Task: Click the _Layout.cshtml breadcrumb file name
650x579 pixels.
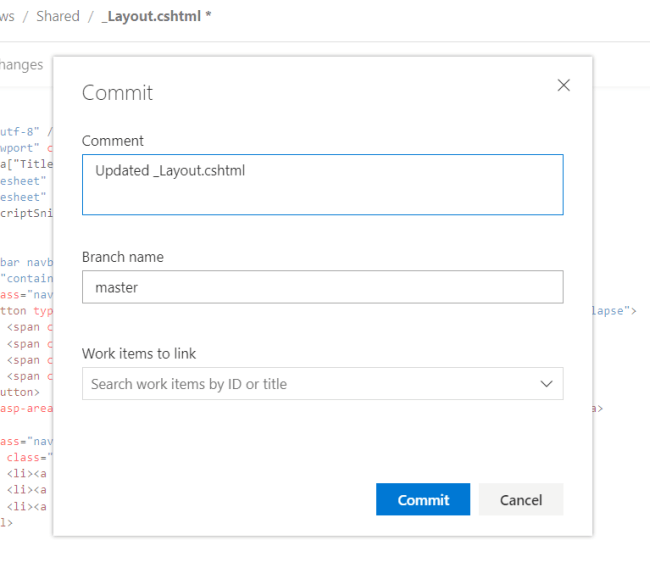Action: (x=155, y=17)
